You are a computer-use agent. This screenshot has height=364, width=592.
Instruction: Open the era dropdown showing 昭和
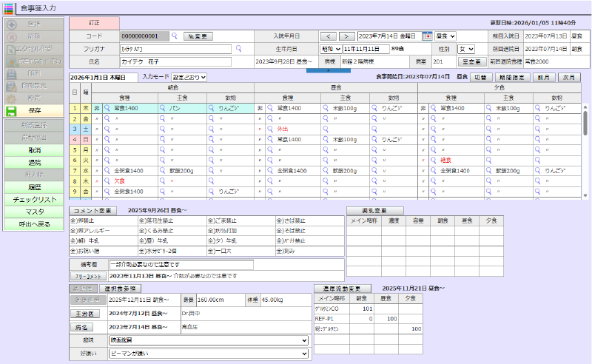click(331, 49)
